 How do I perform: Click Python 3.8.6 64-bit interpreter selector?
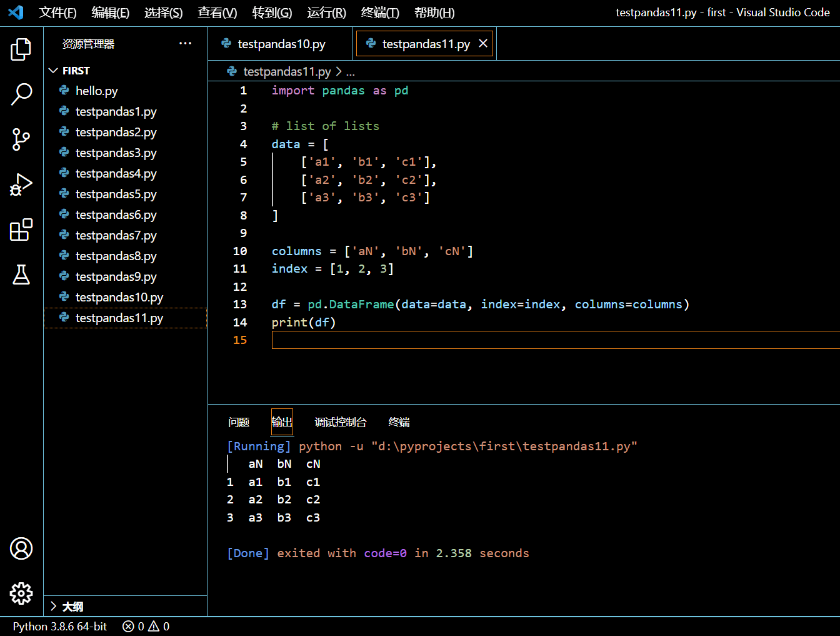60,627
